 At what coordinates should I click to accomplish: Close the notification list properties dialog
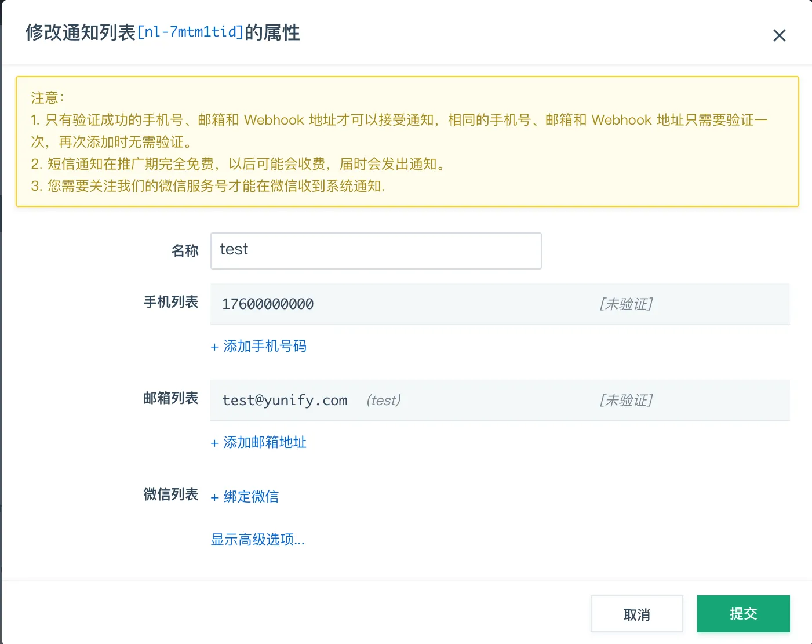(x=779, y=35)
